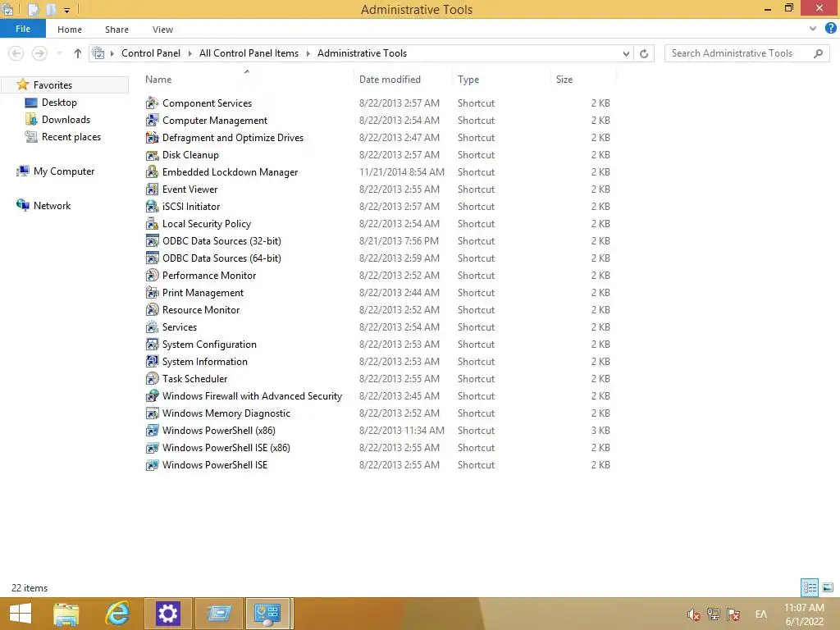This screenshot has height=630, width=840.
Task: Open Downloads in the navigation pane
Action: point(66,120)
